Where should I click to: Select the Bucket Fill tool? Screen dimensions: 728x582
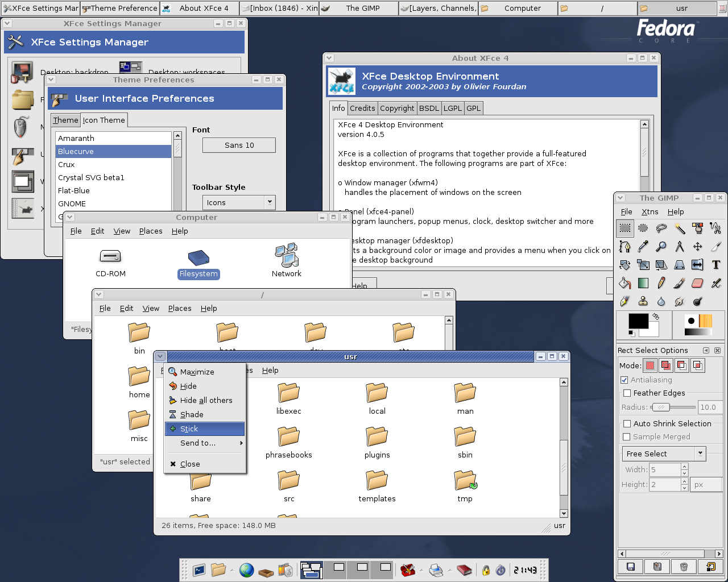point(624,283)
